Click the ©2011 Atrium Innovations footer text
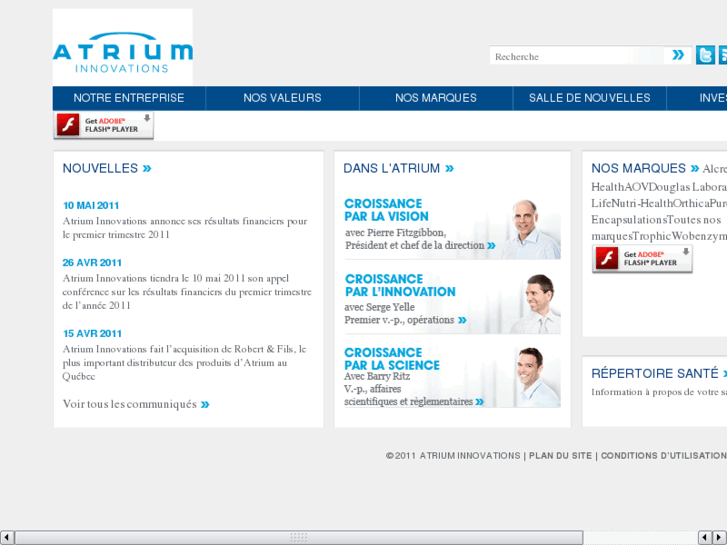This screenshot has height=545, width=727. [453, 456]
